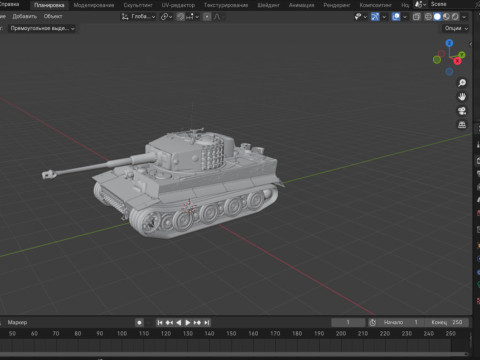Viewport: 480px width, 360px height.
Task: Toggle perspective/orthographic grid icon
Action: 462,125
